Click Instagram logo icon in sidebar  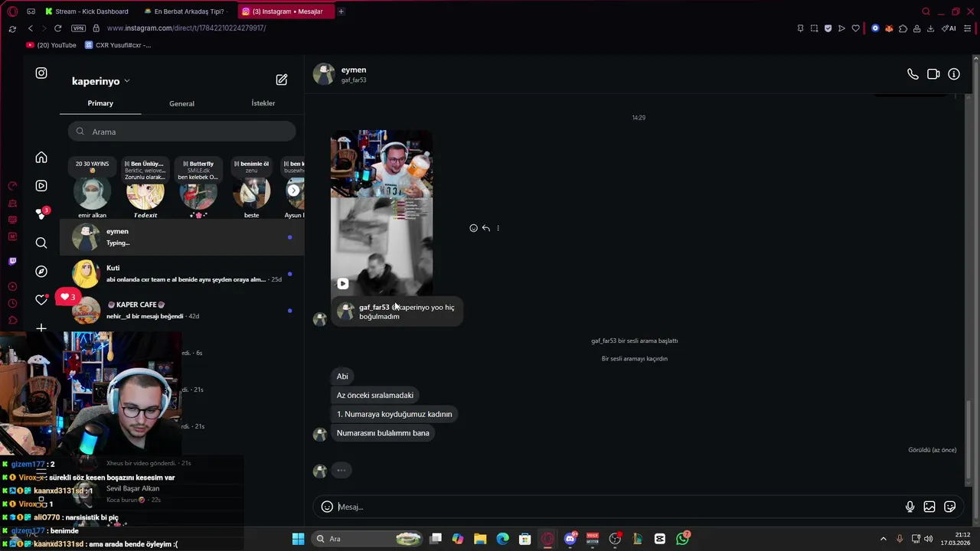click(x=41, y=73)
